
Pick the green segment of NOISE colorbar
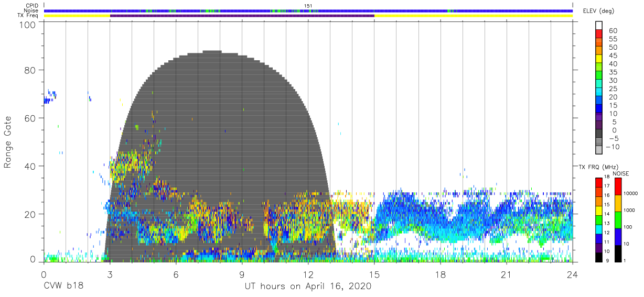(x=618, y=219)
